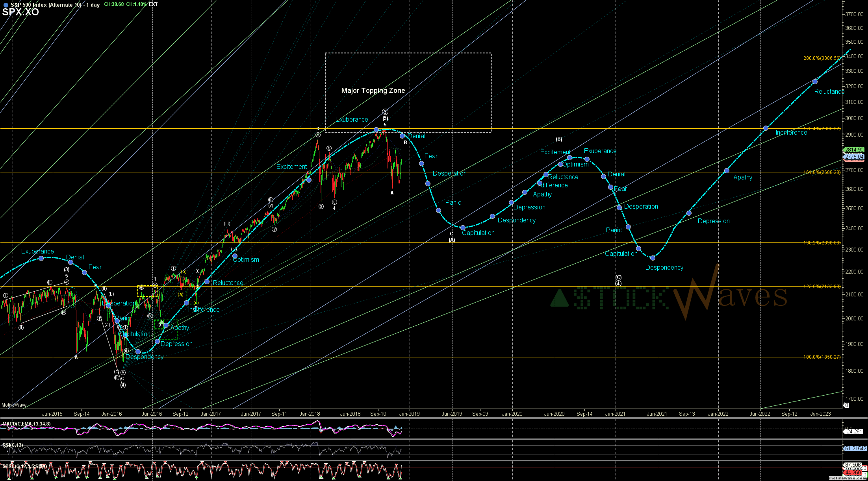Select the MACD(C,EMA,13,34,8) study label

[x=26, y=424]
